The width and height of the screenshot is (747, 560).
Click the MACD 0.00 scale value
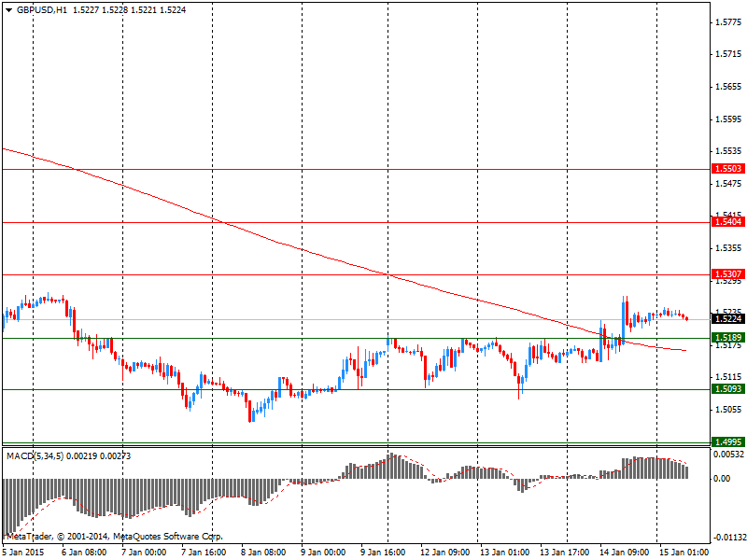tap(723, 479)
